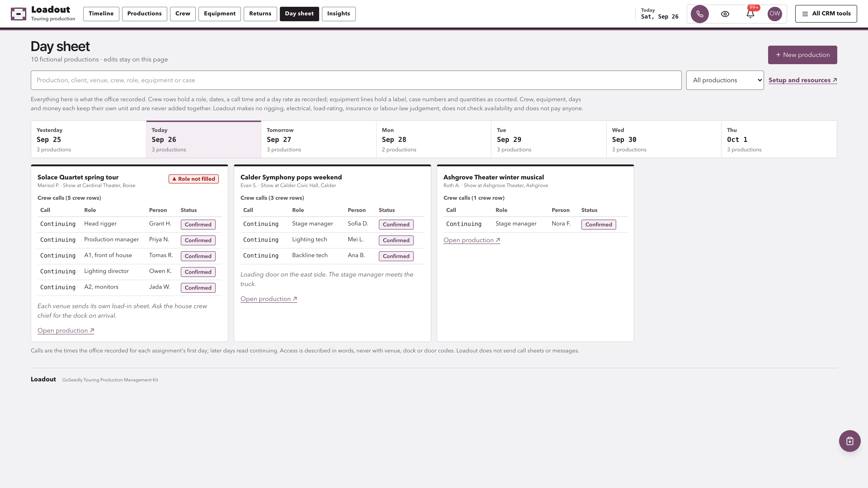Expand the All productions dropdown
This screenshot has height=488, width=868.
tap(725, 80)
